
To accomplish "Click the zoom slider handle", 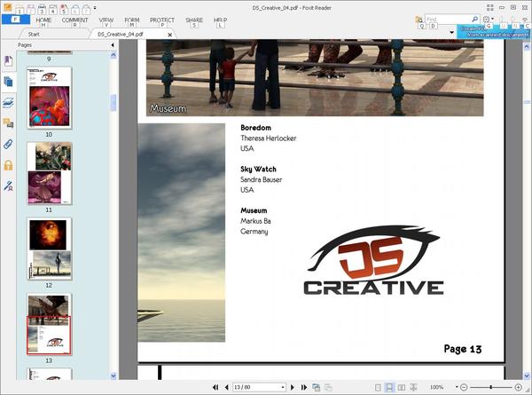I will 490,387.
